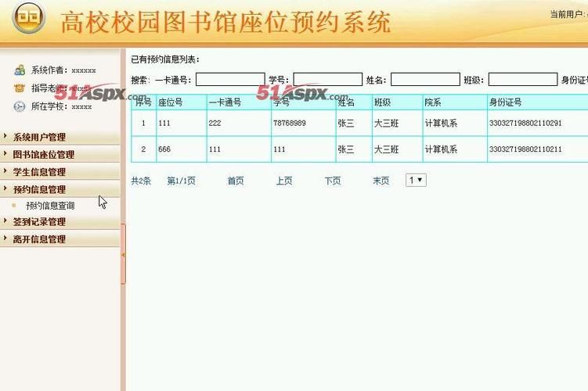Click the 已有预约信息列表 heading
The height and width of the screenshot is (391, 588).
pos(165,59)
